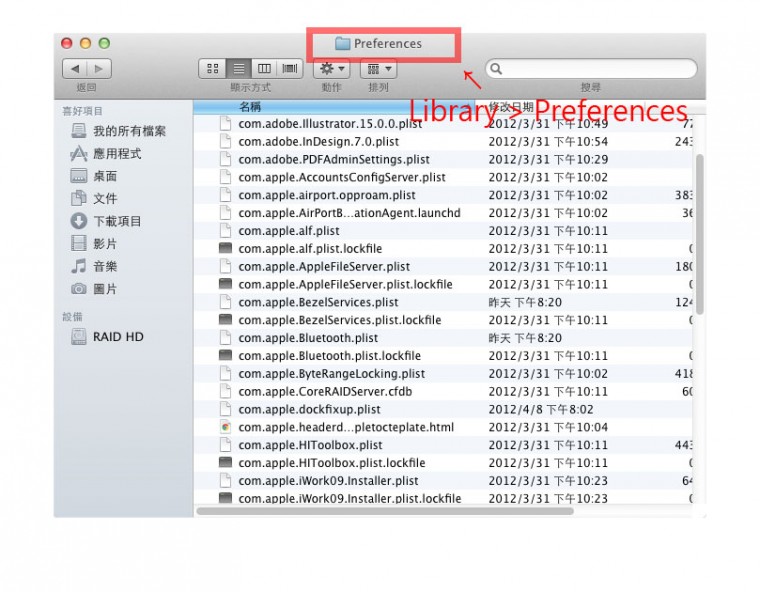Switch to Cover Flow view

click(290, 68)
